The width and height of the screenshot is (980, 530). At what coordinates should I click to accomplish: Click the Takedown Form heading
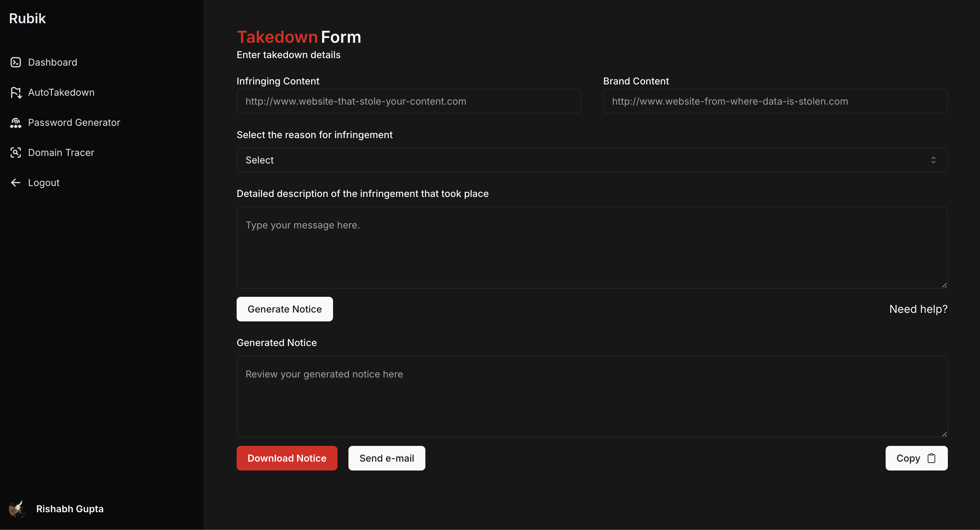(x=299, y=37)
